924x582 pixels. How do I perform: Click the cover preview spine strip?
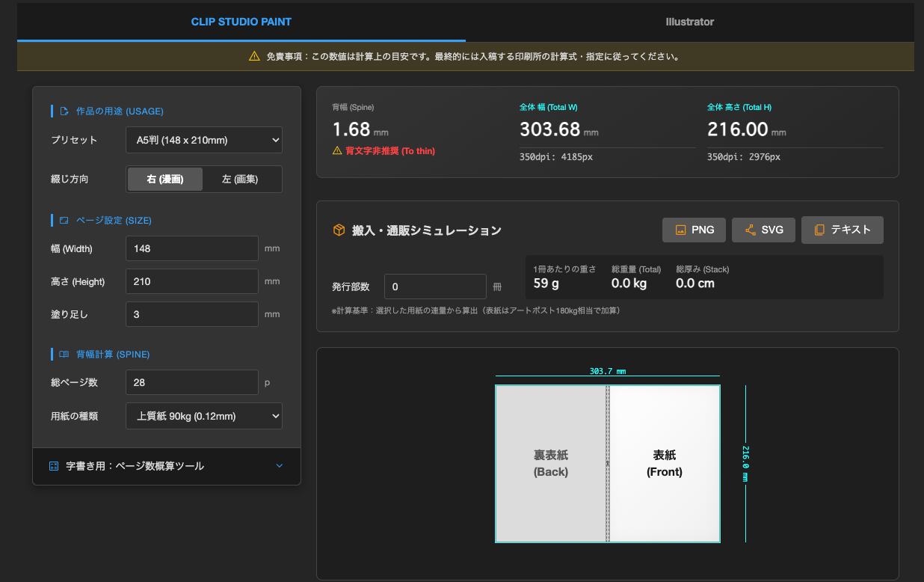608,464
